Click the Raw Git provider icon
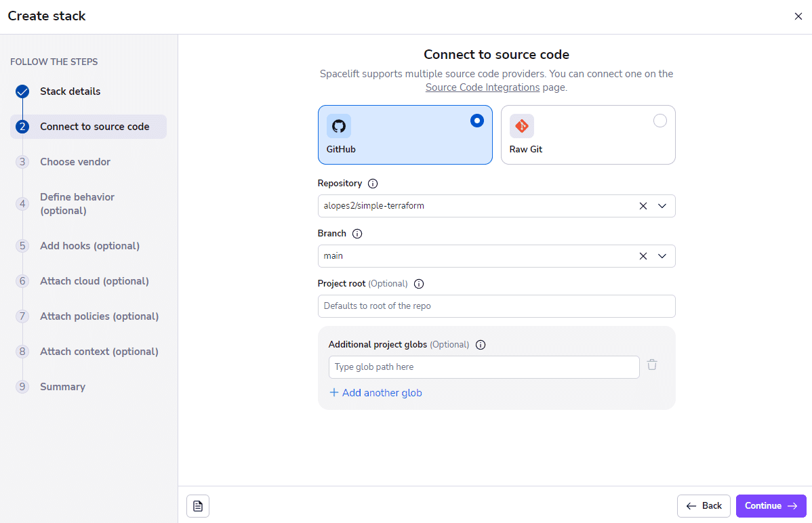The height and width of the screenshot is (523, 812). click(x=521, y=126)
